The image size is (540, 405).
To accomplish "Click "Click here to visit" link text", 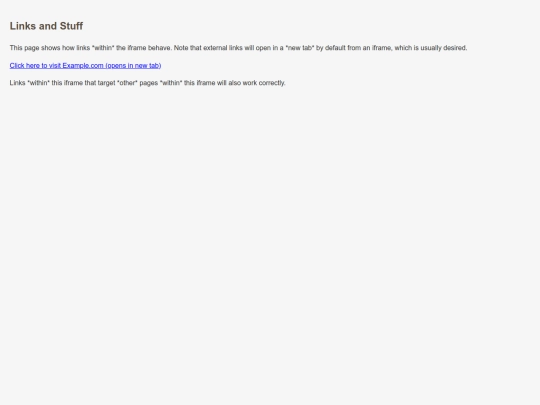I will pyautogui.click(x=35, y=65).
